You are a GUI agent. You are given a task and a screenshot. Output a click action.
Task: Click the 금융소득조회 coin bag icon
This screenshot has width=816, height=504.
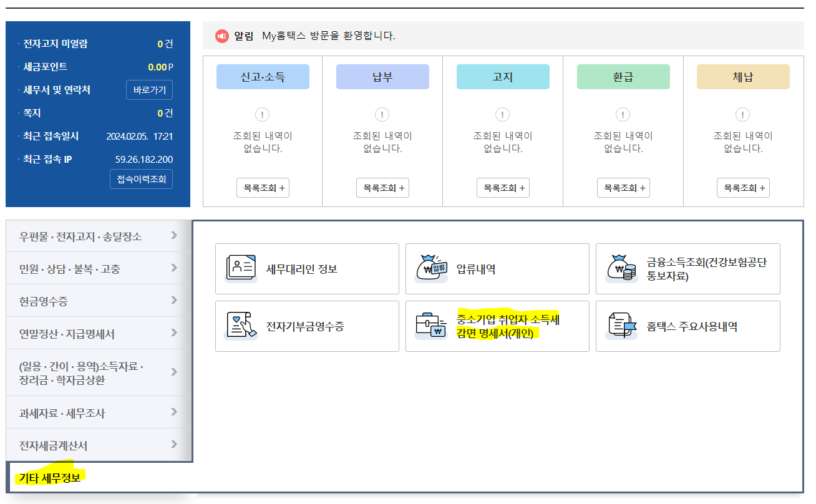622,269
